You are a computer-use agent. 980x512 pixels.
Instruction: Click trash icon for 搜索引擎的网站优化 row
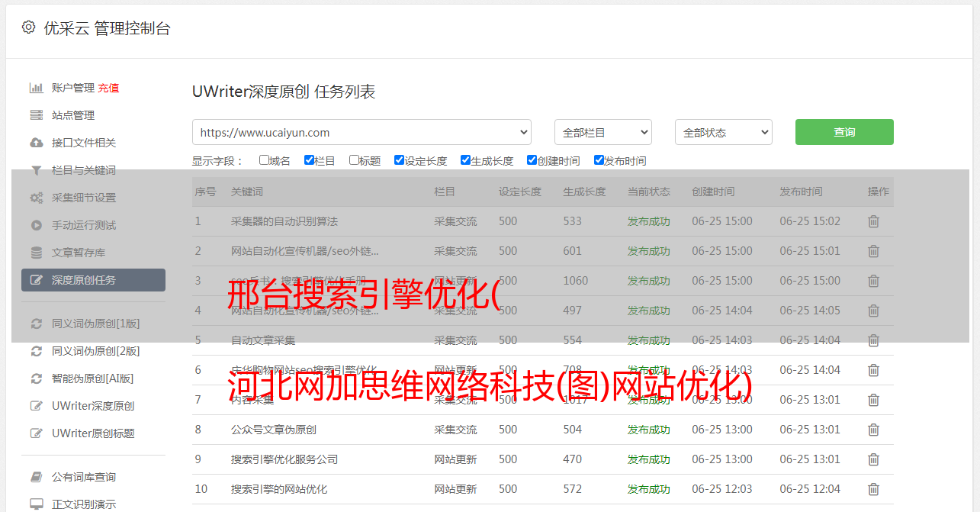pos(873,489)
